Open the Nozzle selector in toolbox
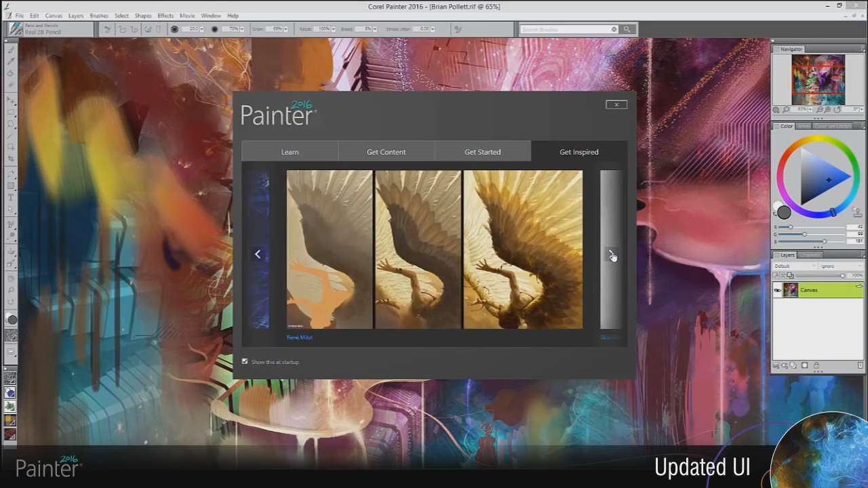The image size is (868, 488). [x=10, y=406]
